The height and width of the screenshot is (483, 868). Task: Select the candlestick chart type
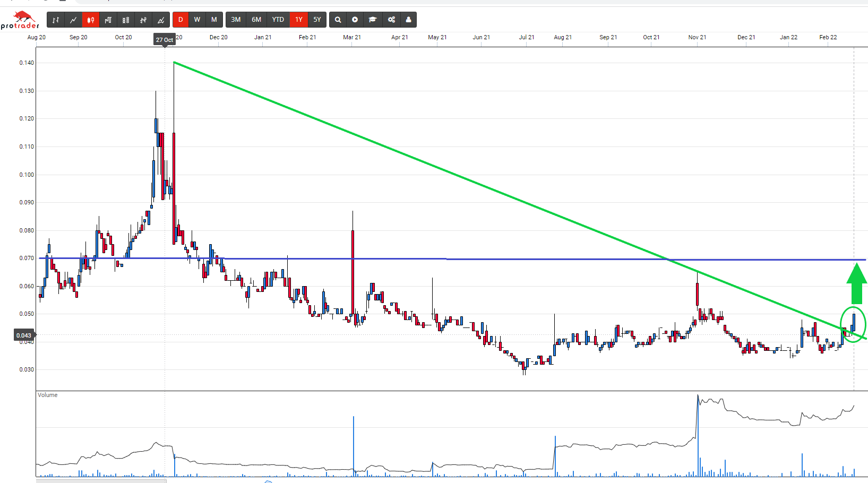point(91,20)
